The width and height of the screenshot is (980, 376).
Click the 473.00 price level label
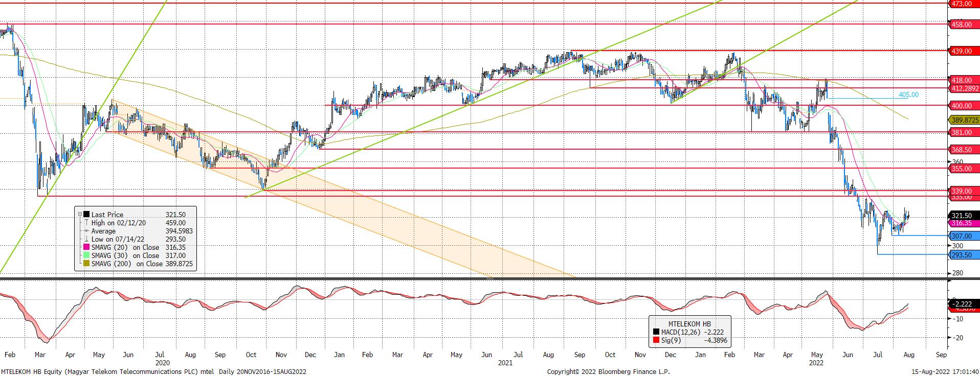pos(964,4)
